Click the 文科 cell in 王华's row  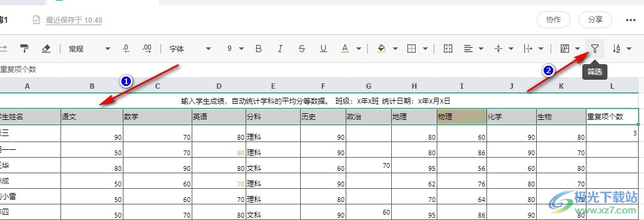pyautogui.click(x=273, y=165)
